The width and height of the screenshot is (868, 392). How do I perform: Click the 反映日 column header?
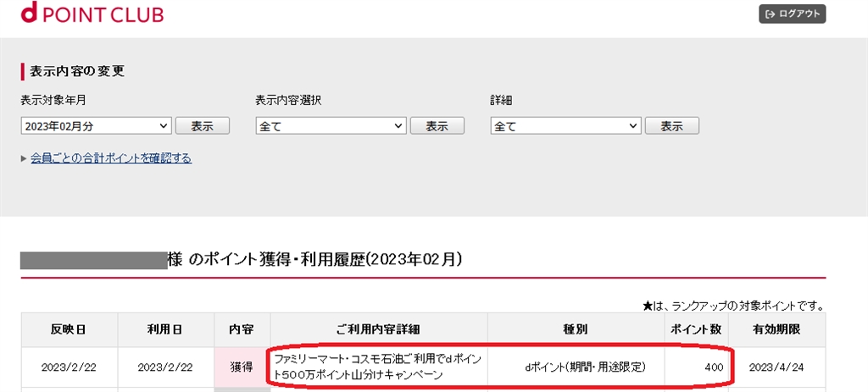point(70,330)
